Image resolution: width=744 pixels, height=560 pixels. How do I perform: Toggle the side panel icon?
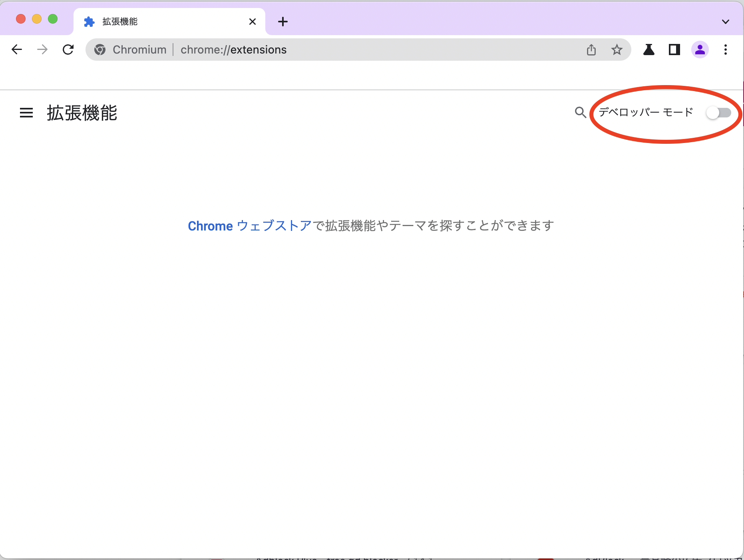click(x=674, y=50)
